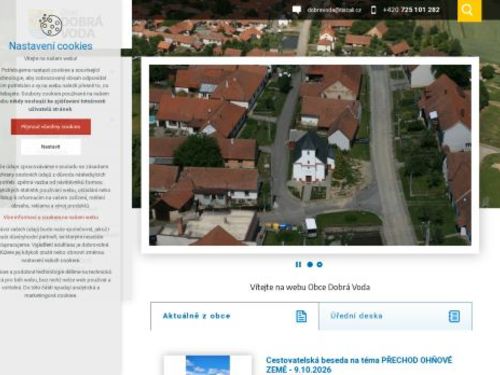Click the mobile phone icon in header
Screen dimensions: 500x375
pos(373,10)
